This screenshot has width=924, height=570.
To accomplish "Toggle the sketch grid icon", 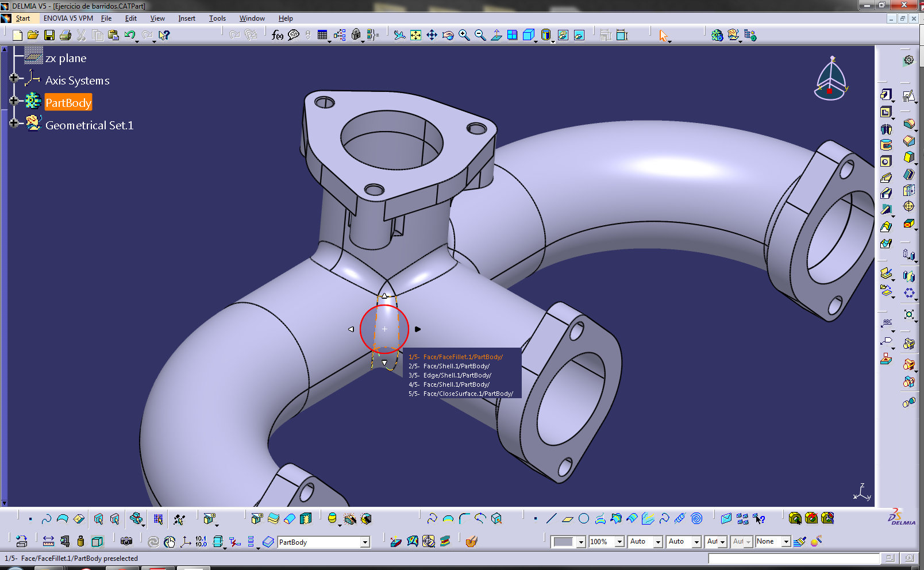I will point(158,519).
